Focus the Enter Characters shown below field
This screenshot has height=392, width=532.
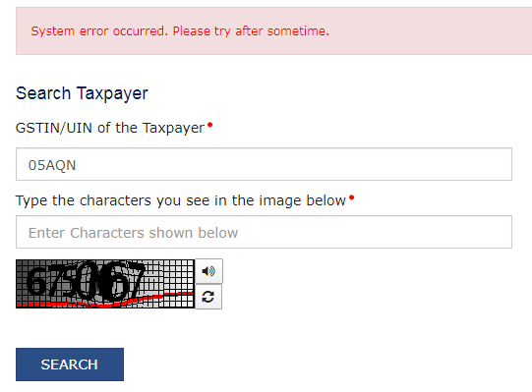(x=264, y=232)
